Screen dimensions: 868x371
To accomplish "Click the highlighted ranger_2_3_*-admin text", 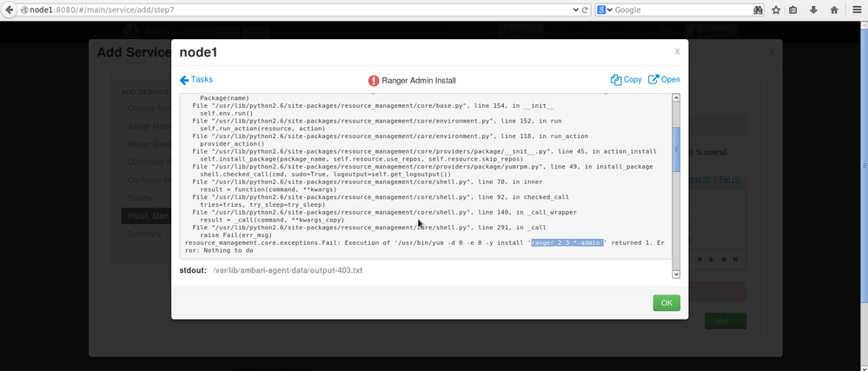I will pyautogui.click(x=567, y=242).
